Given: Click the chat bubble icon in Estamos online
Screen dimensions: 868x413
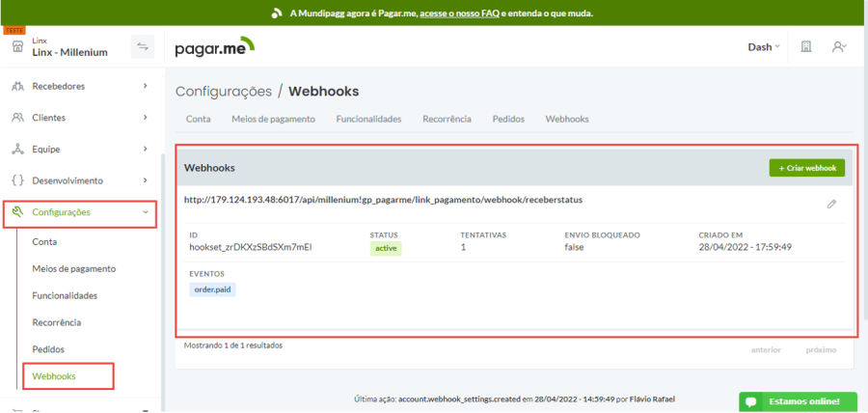Looking at the screenshot, I should 750,401.
